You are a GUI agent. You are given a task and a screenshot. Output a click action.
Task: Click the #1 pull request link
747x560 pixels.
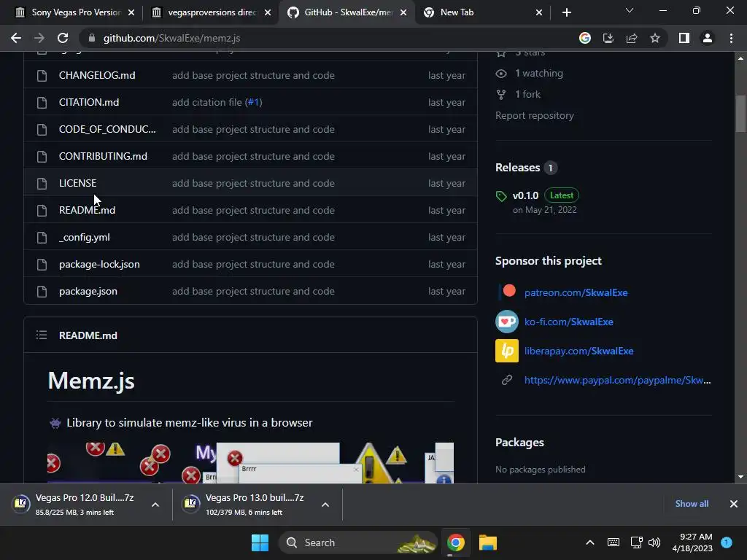[x=253, y=102]
